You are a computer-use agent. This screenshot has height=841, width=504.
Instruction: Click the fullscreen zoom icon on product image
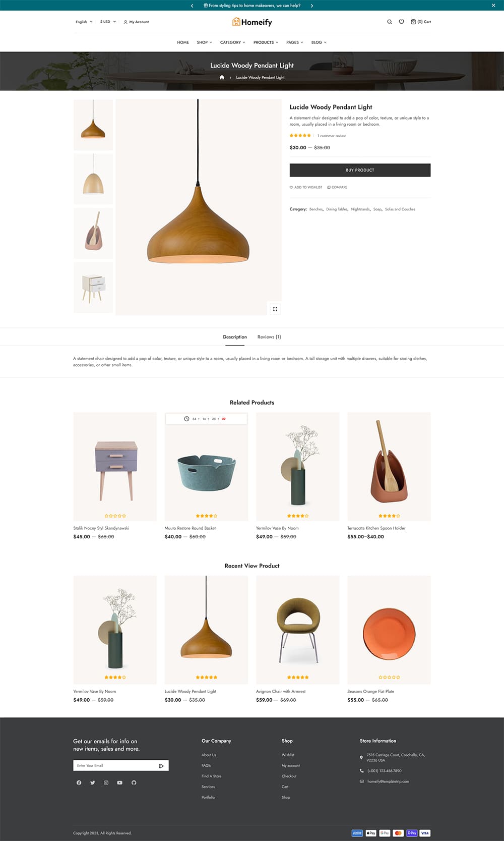(275, 309)
